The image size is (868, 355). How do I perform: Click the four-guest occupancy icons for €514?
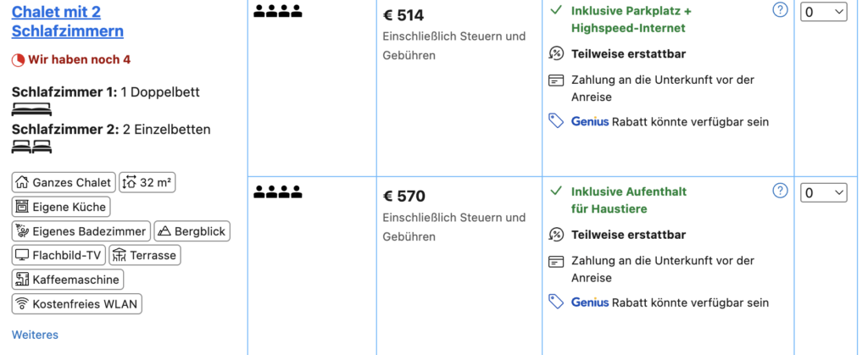(278, 13)
